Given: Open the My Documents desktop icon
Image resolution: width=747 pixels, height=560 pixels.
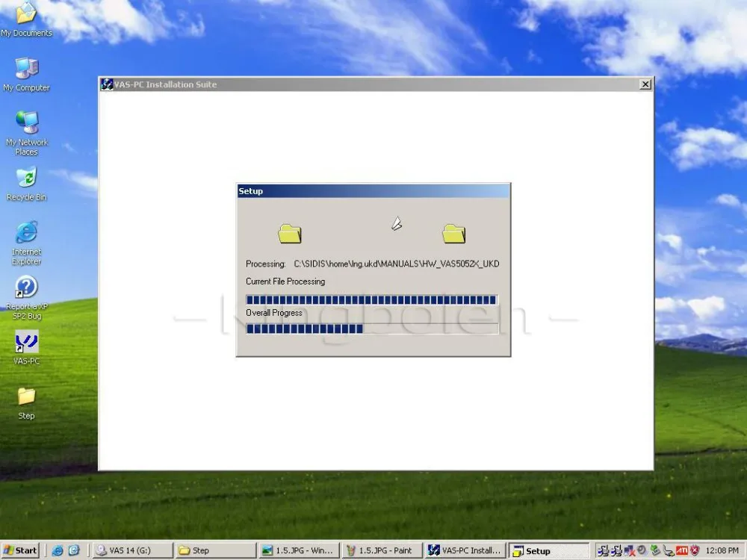Looking at the screenshot, I should (x=26, y=19).
